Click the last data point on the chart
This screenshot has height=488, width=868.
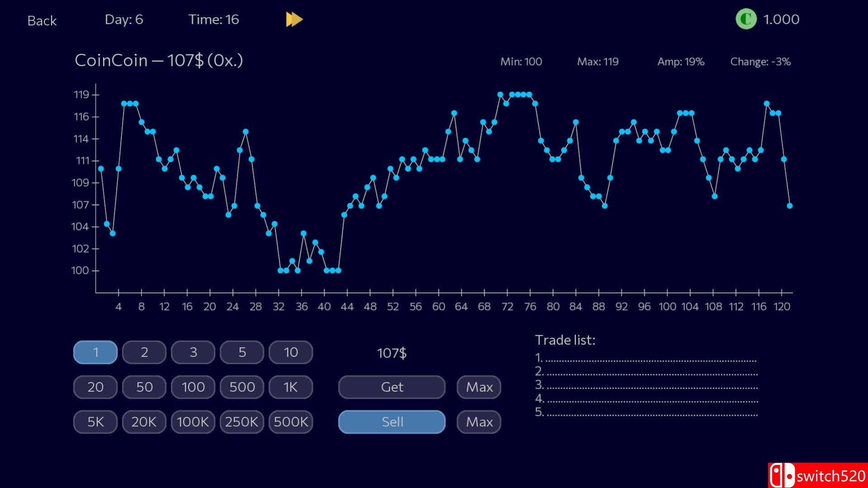[790, 206]
